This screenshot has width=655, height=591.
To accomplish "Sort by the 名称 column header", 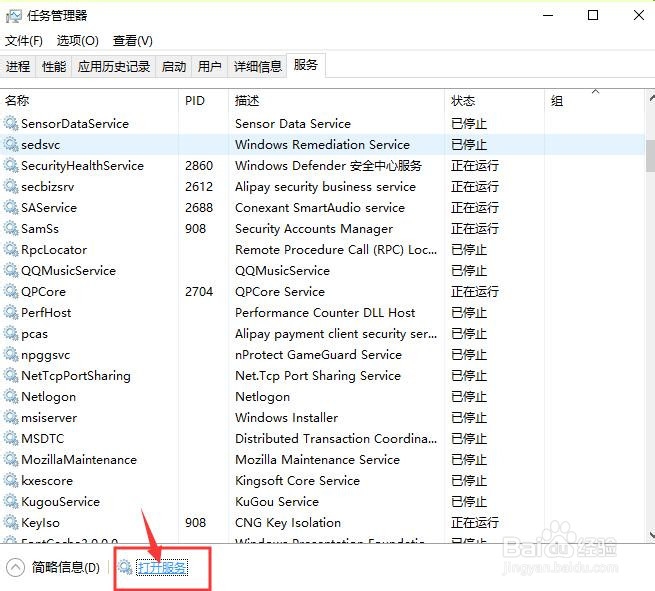I will coord(89,101).
